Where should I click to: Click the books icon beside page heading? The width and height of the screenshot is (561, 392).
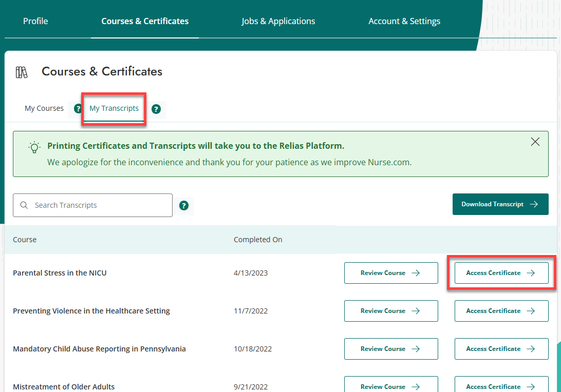(x=22, y=72)
